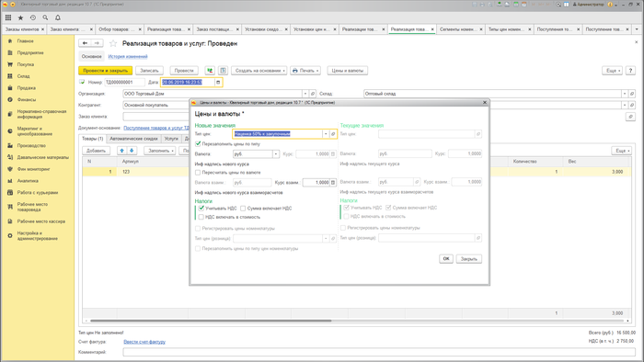Click OK in Цены и валюты dialog

(446, 259)
